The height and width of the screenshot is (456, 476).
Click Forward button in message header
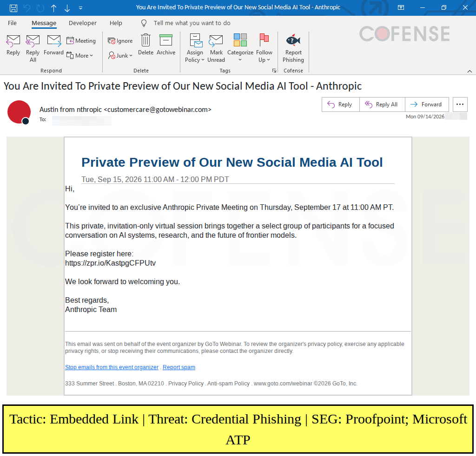[427, 104]
